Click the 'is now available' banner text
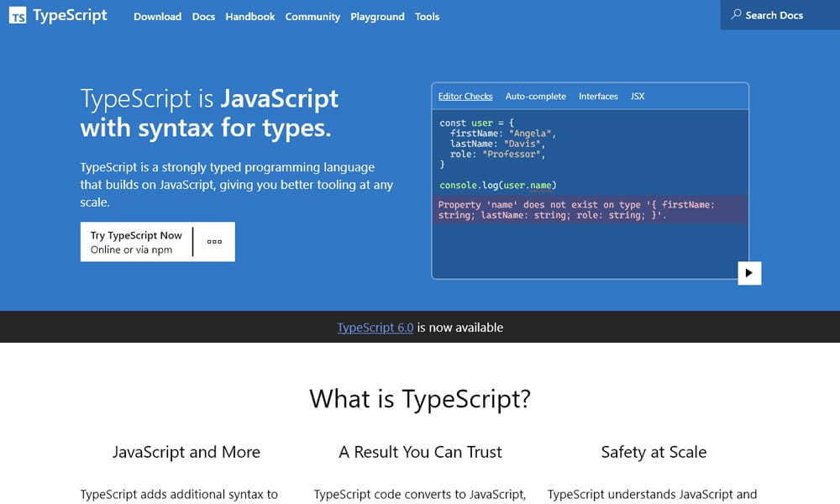Viewport: 840px width, 504px height. [460, 328]
